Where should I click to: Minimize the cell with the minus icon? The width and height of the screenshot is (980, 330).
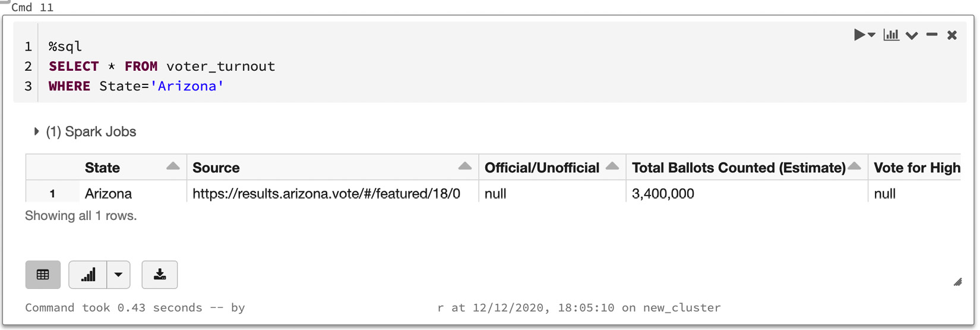pyautogui.click(x=932, y=35)
